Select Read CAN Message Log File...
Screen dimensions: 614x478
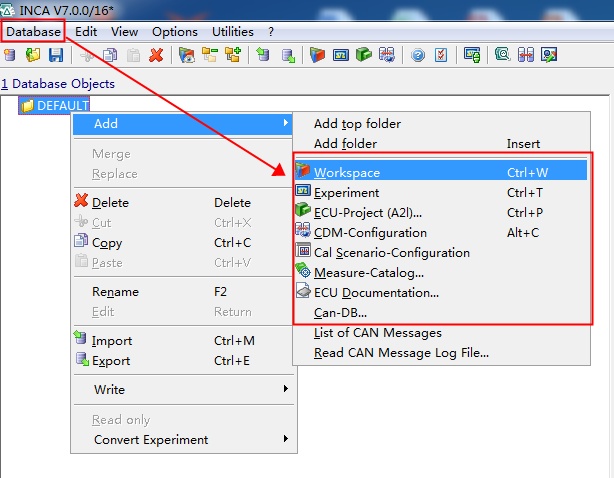pyautogui.click(x=441, y=353)
